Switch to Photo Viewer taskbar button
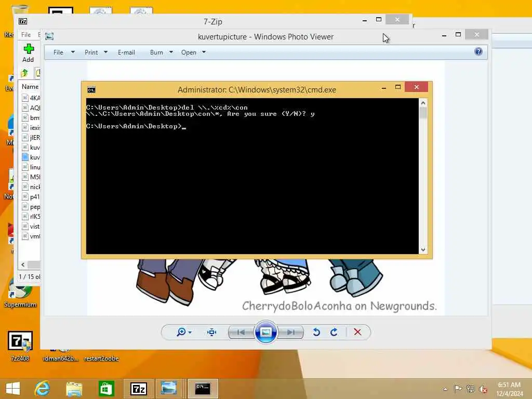 (x=169, y=389)
